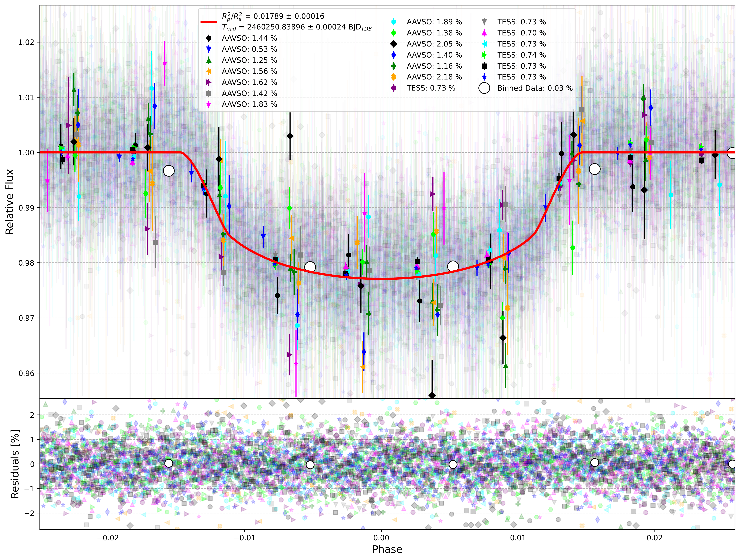
Task: Click gray down-triangle TESS 0.73 % legend marker
Action: (x=484, y=22)
